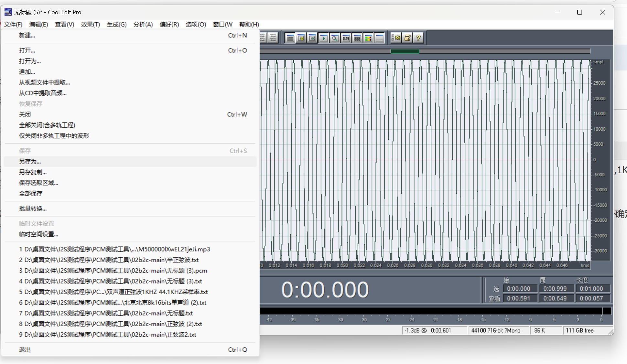Open the 偏好(R) menu

(169, 24)
